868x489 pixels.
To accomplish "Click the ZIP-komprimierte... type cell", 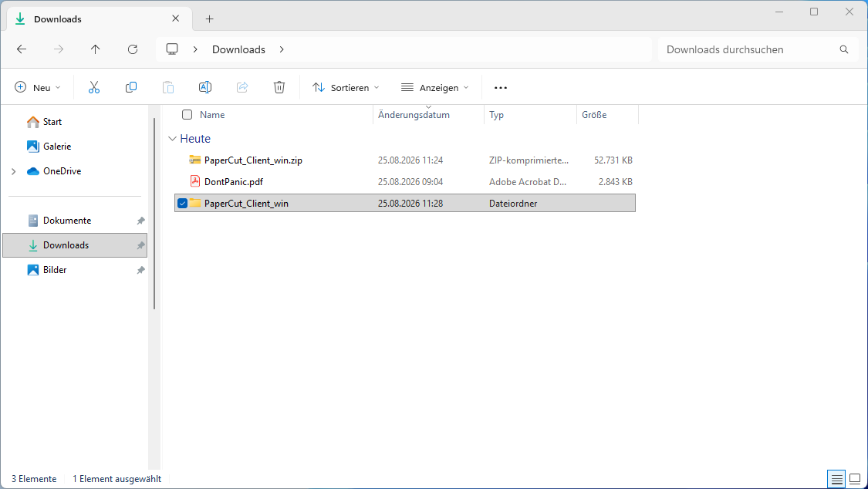I will pos(529,160).
